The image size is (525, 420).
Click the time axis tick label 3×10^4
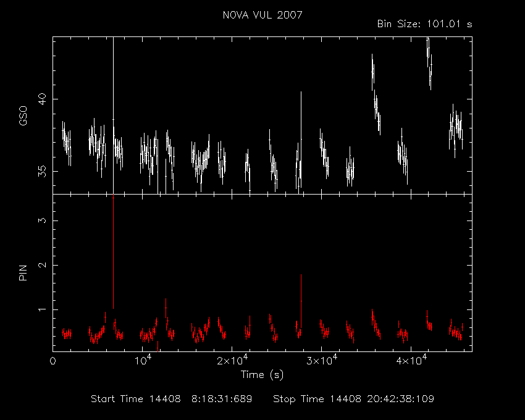322,360
